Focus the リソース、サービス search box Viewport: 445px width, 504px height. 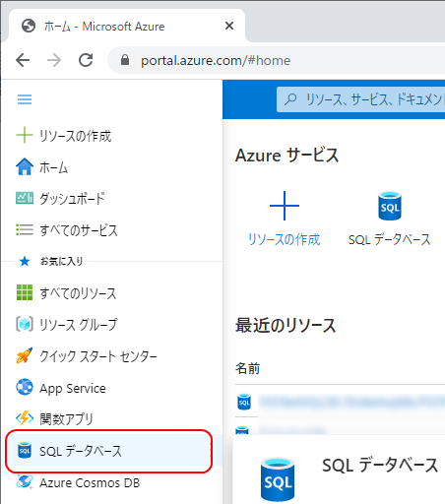point(361,99)
